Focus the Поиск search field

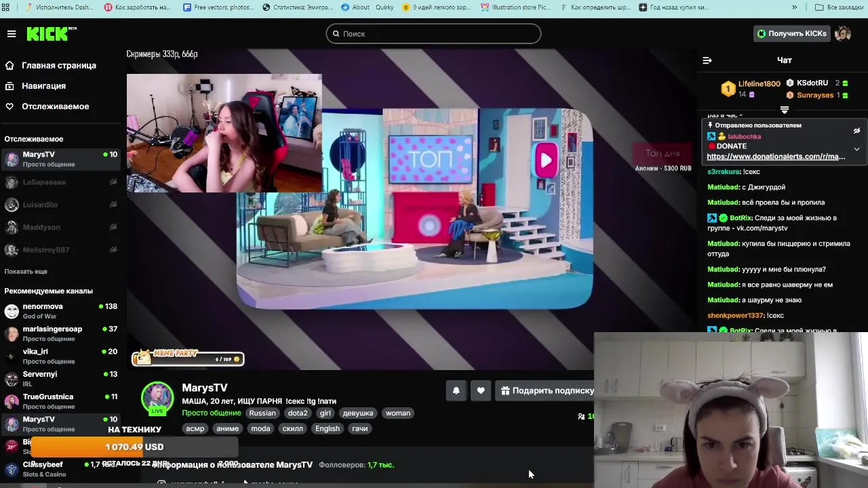click(x=433, y=34)
